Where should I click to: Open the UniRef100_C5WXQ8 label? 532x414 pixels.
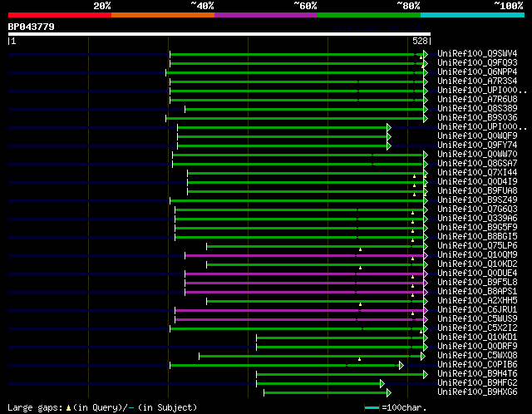(477, 356)
